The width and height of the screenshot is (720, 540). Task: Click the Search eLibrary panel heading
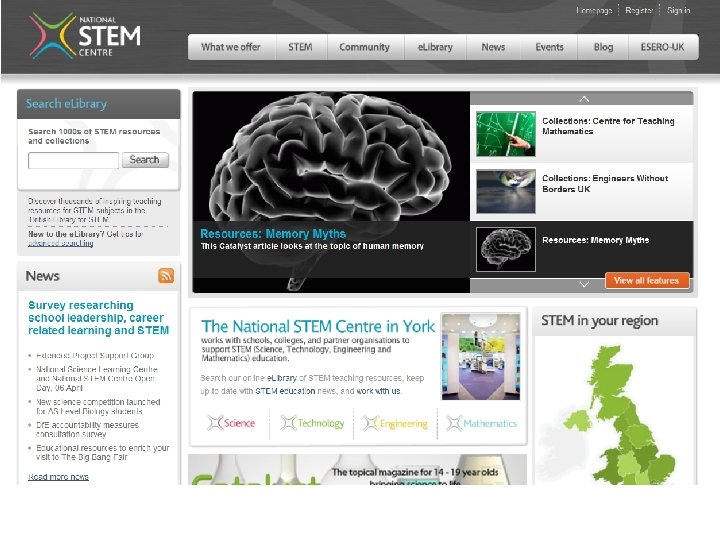point(66,104)
